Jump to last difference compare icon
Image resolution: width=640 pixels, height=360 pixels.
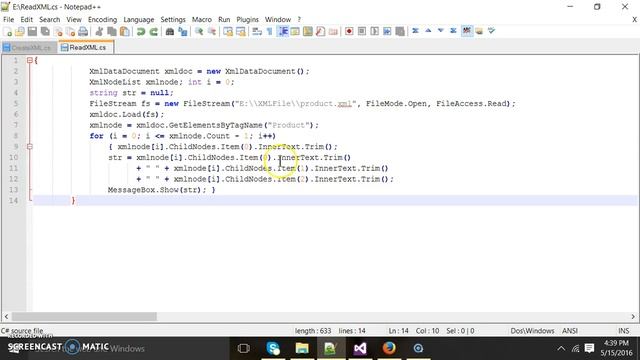coord(453,31)
